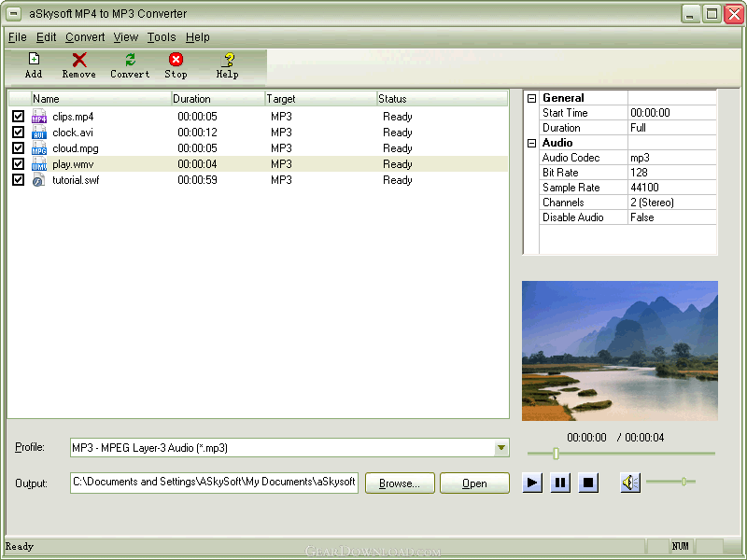Open the File menu
Viewport: 747px width, 560px height.
(18, 37)
